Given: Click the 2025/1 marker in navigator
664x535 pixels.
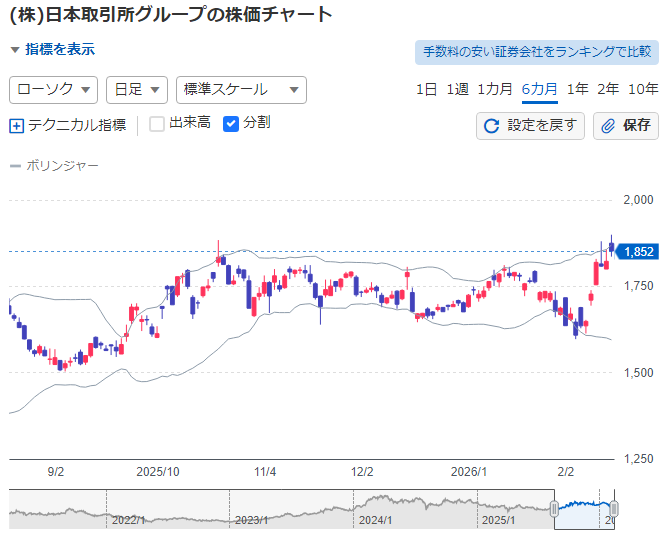Looking at the screenshot, I should pyautogui.click(x=498, y=520).
